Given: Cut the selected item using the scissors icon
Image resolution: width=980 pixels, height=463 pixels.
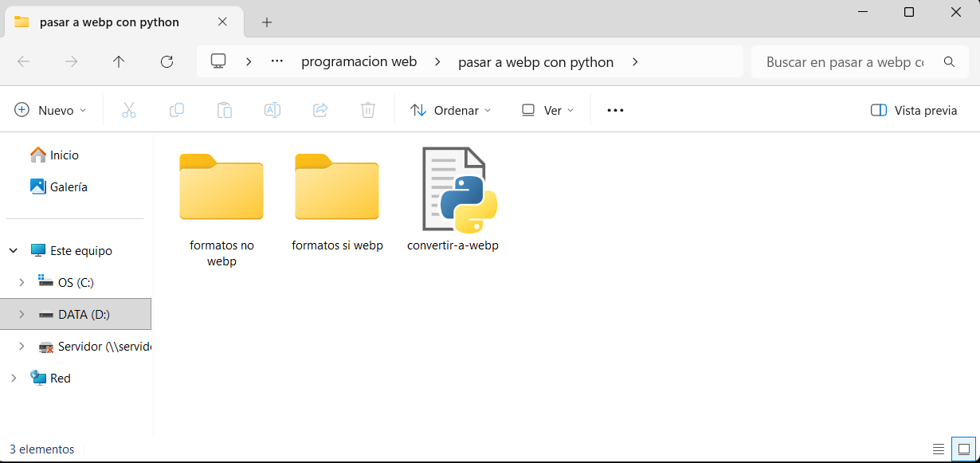Looking at the screenshot, I should [129, 110].
